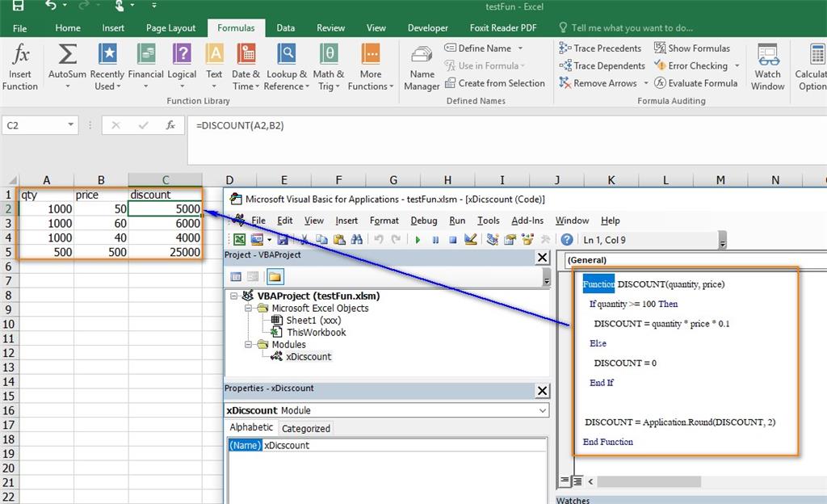Collapse the Microsoft Excel Objects folder
Image resolution: width=827 pixels, height=504 pixels.
248,308
